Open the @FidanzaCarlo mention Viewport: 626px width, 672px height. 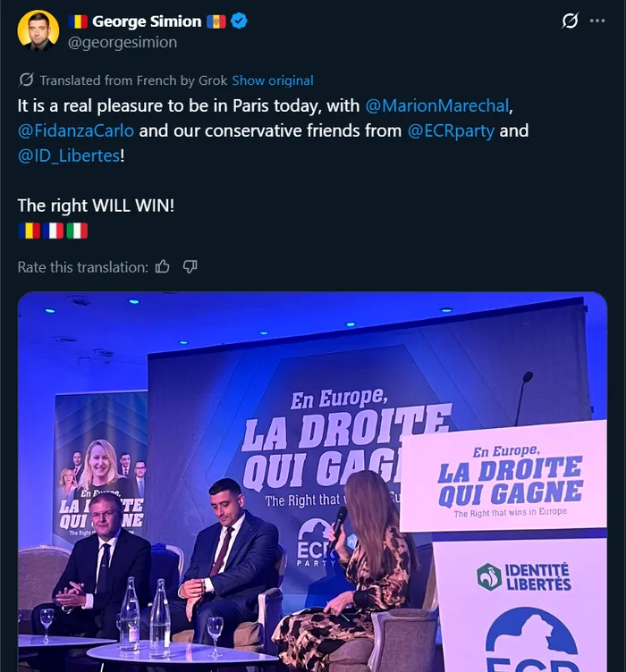coord(76,130)
